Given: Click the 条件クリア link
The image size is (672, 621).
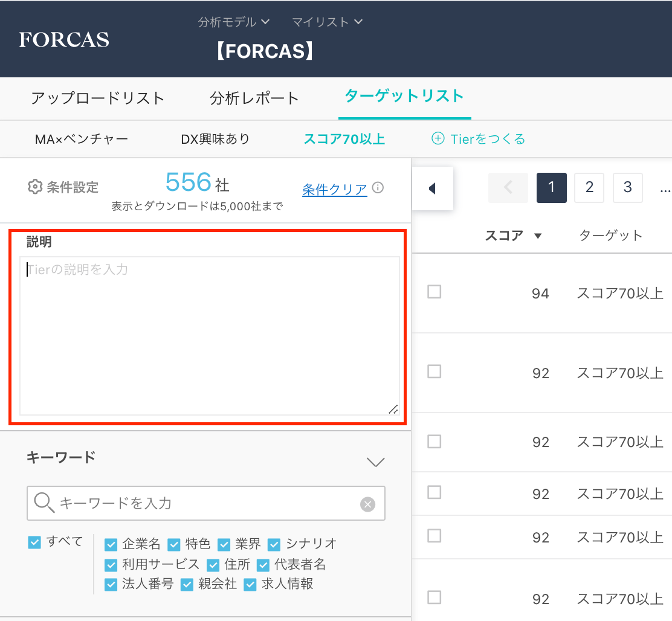Looking at the screenshot, I should coord(334,190).
